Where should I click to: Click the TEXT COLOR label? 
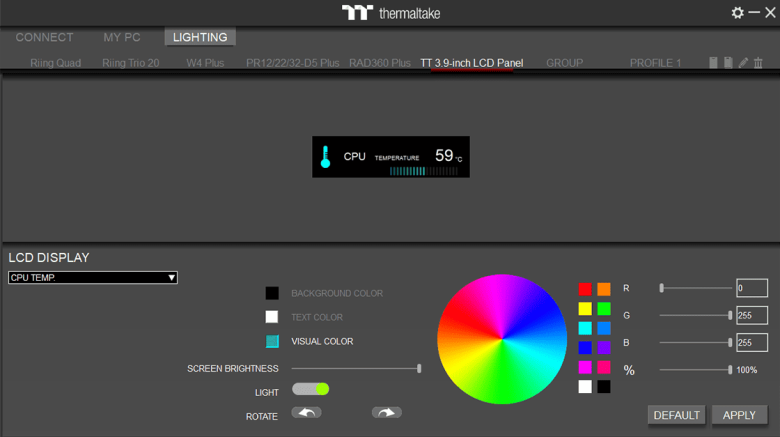pos(317,317)
